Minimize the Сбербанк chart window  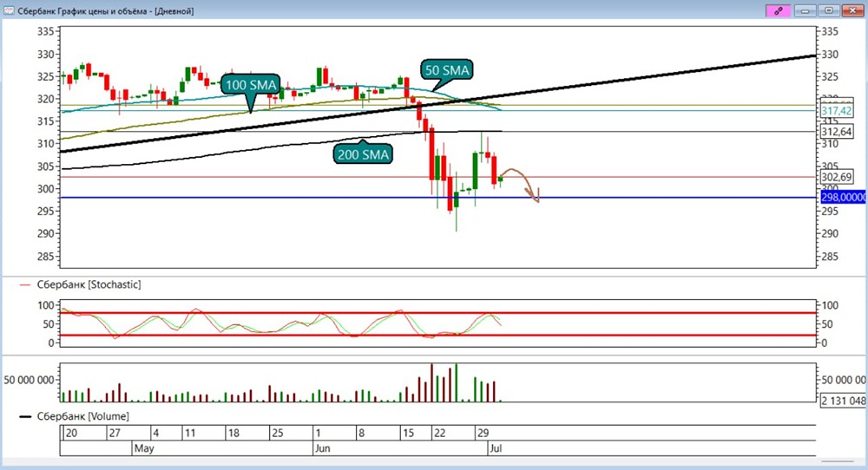coord(805,10)
